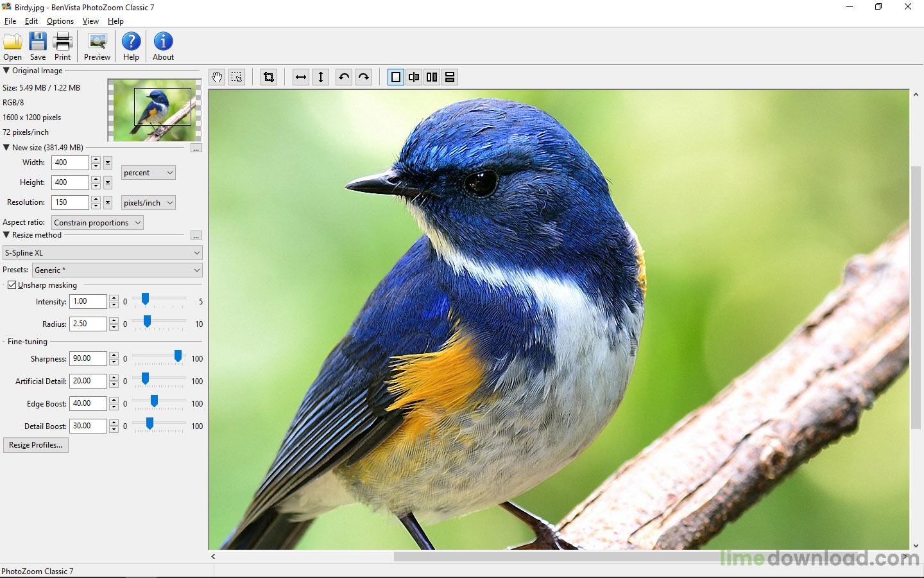Open the View menu
This screenshot has height=578, width=924.
pos(90,21)
